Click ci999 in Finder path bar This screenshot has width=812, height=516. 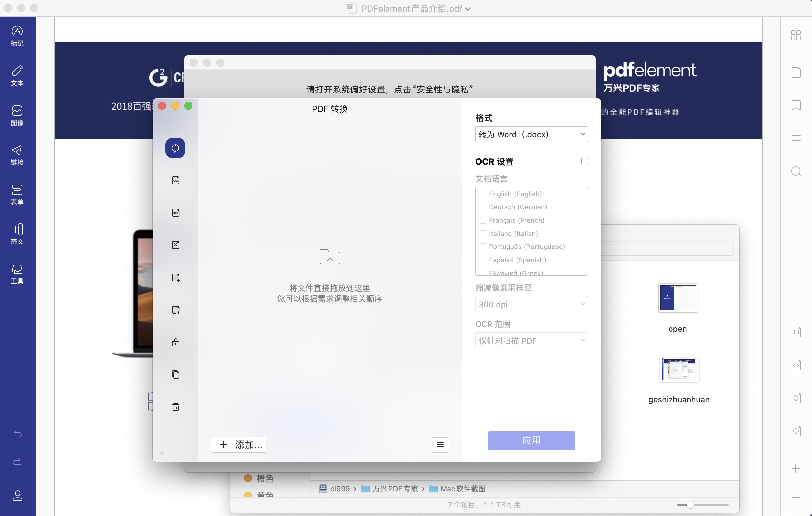pos(335,488)
